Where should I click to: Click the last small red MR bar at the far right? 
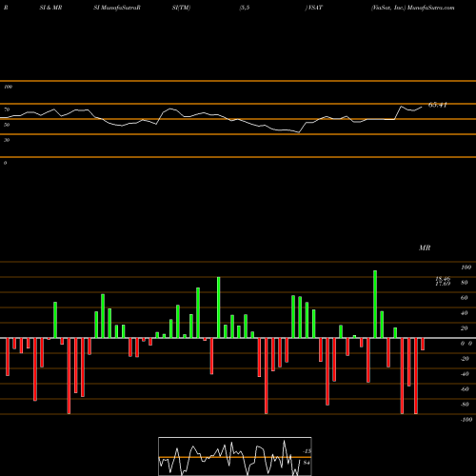tap(423, 344)
